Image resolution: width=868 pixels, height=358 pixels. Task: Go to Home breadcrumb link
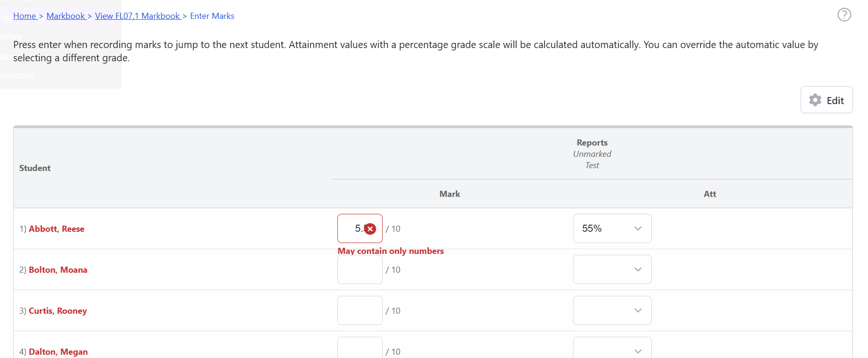(x=25, y=16)
